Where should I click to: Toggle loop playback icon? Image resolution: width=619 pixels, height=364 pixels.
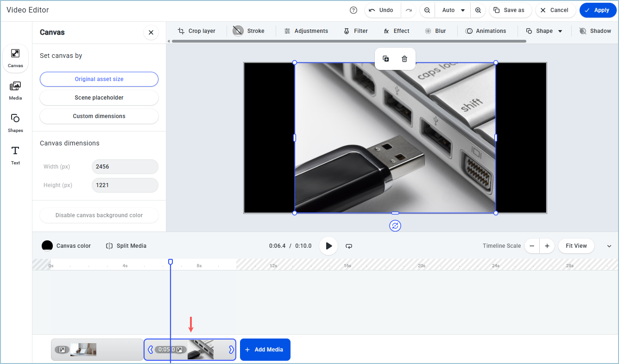click(349, 246)
